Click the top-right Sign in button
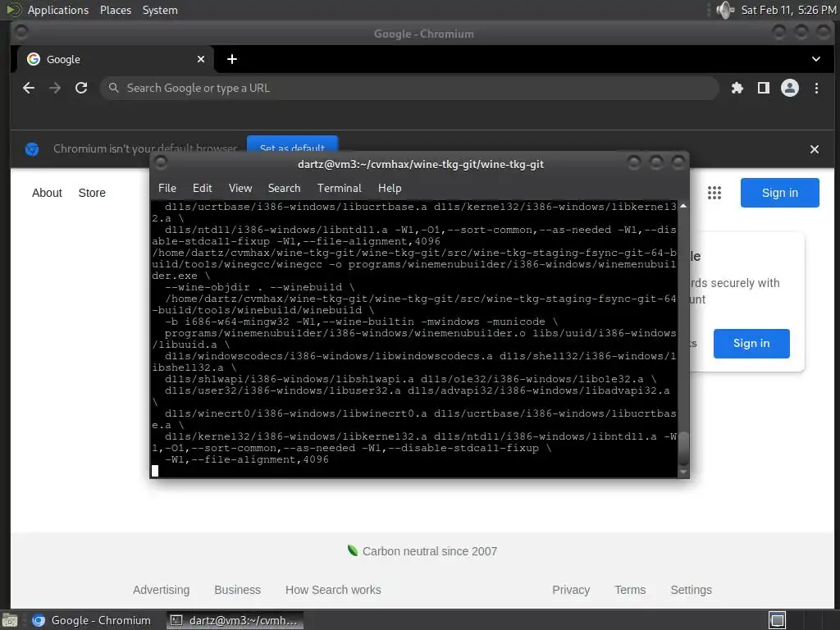Screen dimensions: 840x630 [x=779, y=193]
